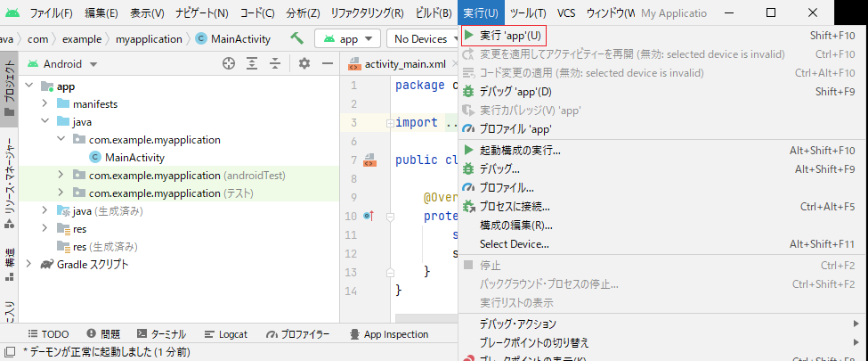Expand com.example.myapplication (テスト) package
Screen dimensions: 868x361
(61, 193)
